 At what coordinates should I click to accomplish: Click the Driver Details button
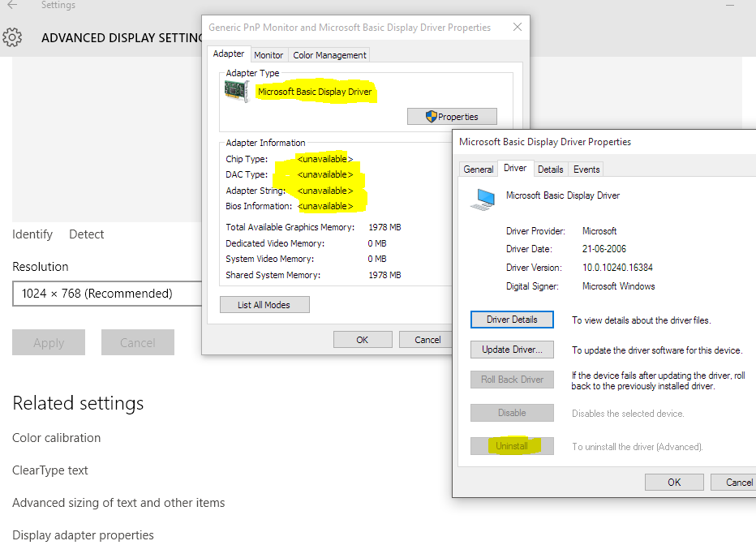[x=512, y=320]
